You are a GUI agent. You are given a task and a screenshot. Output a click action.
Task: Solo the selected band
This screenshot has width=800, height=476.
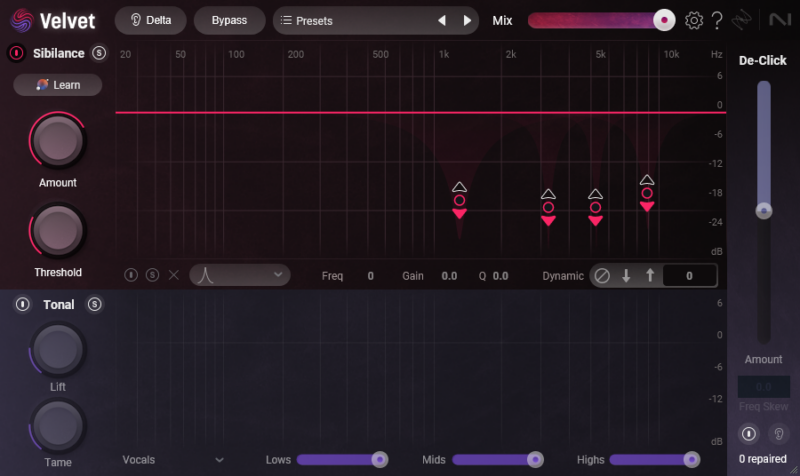152,275
